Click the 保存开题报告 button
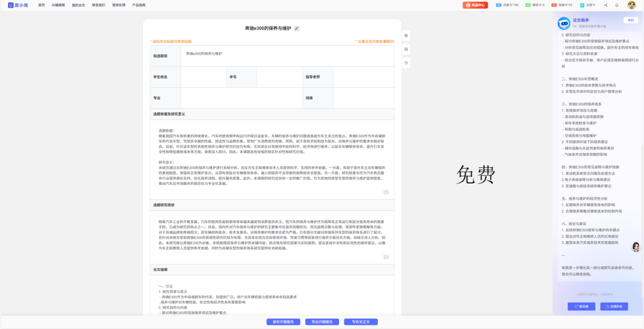Image resolution: width=644 pixels, height=329 pixels. 283,322
